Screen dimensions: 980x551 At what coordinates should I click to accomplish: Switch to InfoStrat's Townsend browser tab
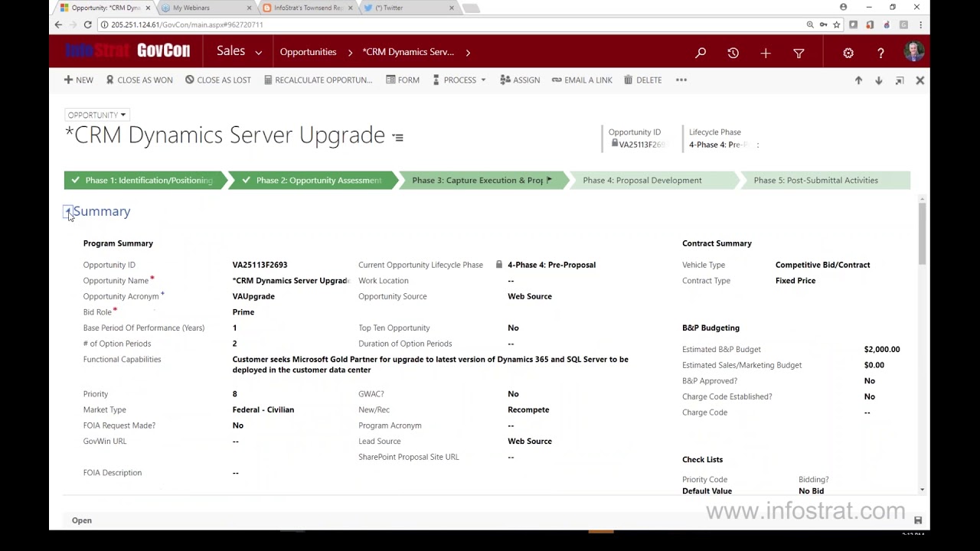[306, 8]
